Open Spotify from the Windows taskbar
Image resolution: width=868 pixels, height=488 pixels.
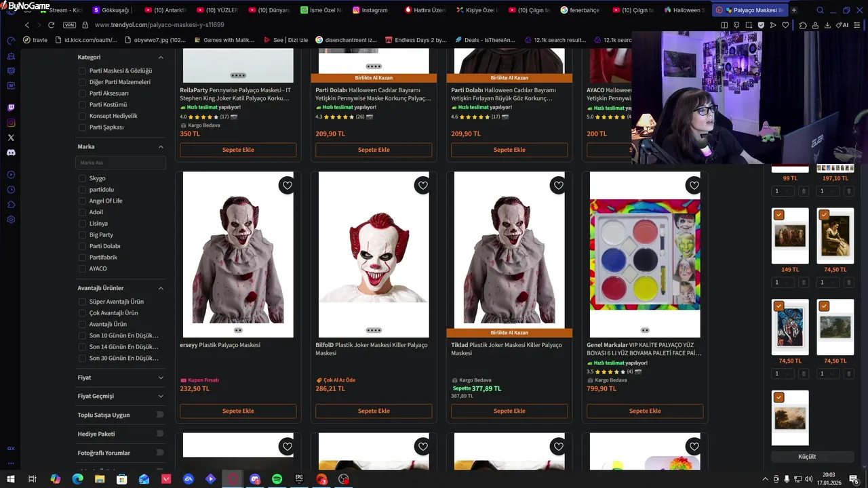click(277, 479)
